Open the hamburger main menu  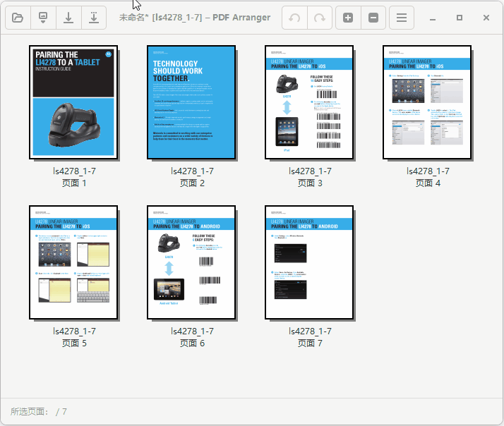(402, 18)
